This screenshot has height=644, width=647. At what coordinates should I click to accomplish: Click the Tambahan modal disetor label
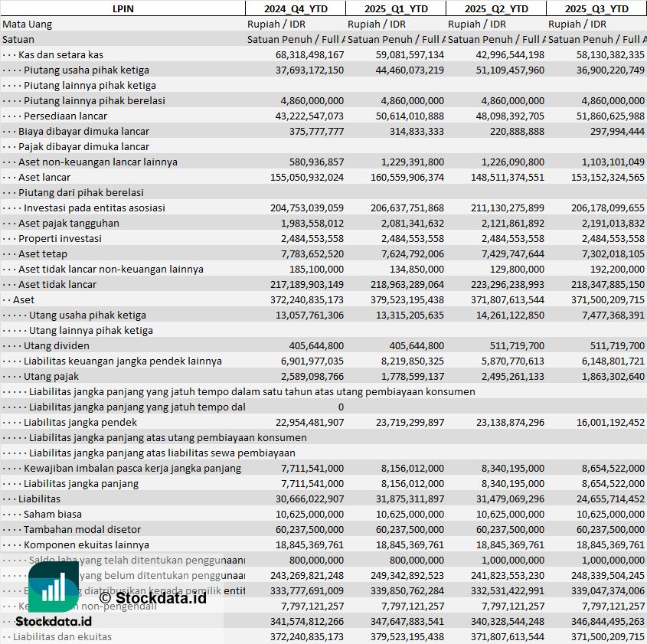coord(82,529)
